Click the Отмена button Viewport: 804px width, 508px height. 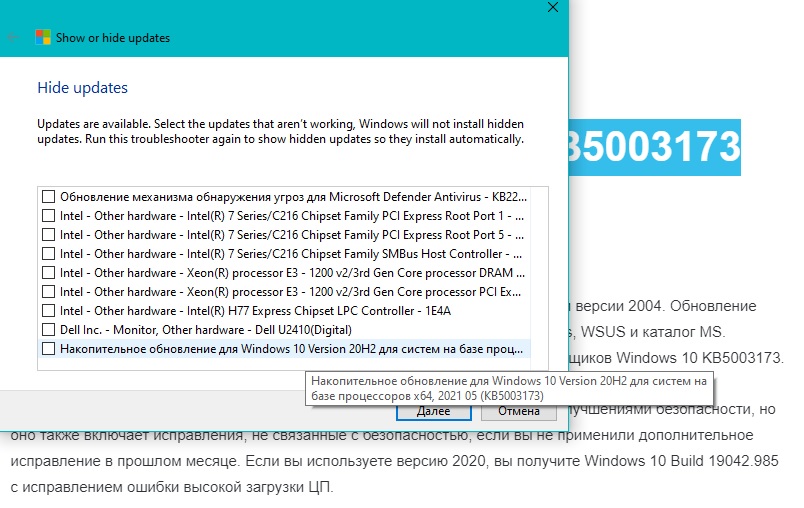point(519,411)
